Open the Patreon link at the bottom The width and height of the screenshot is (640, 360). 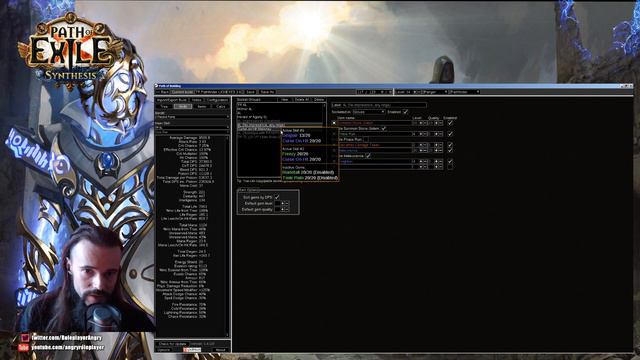pyautogui.click(x=192, y=350)
